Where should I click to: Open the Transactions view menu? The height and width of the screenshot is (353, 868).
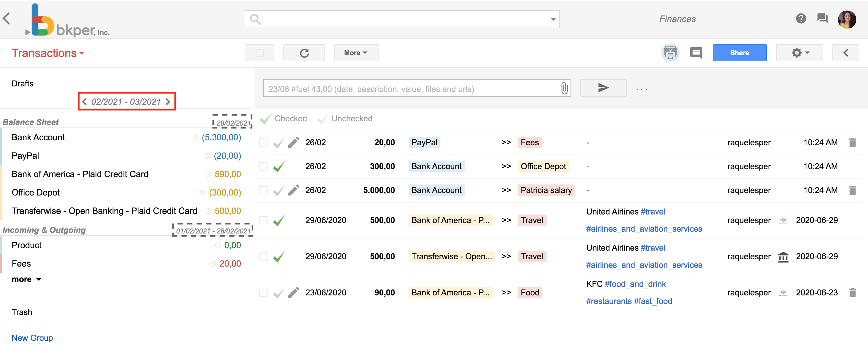(x=48, y=53)
